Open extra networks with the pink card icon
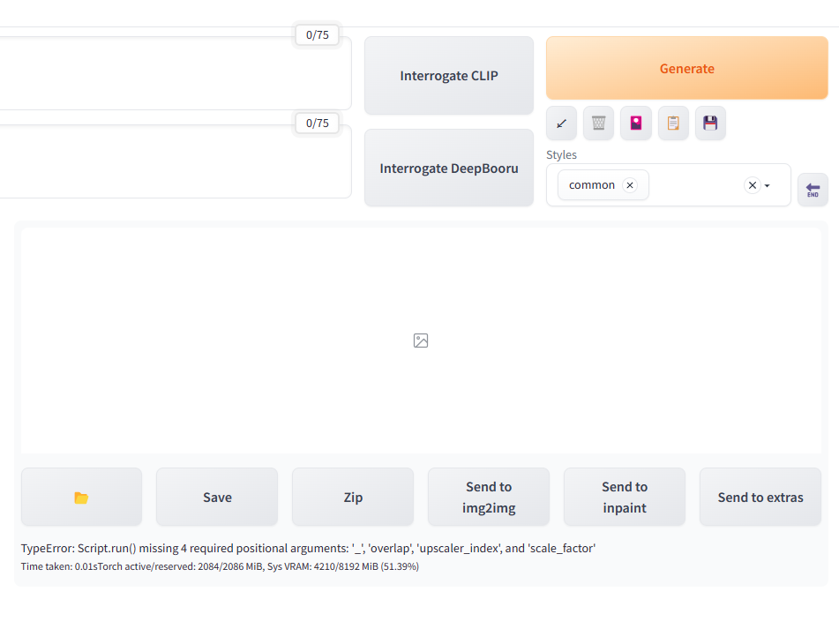The width and height of the screenshot is (839, 644). [636, 123]
